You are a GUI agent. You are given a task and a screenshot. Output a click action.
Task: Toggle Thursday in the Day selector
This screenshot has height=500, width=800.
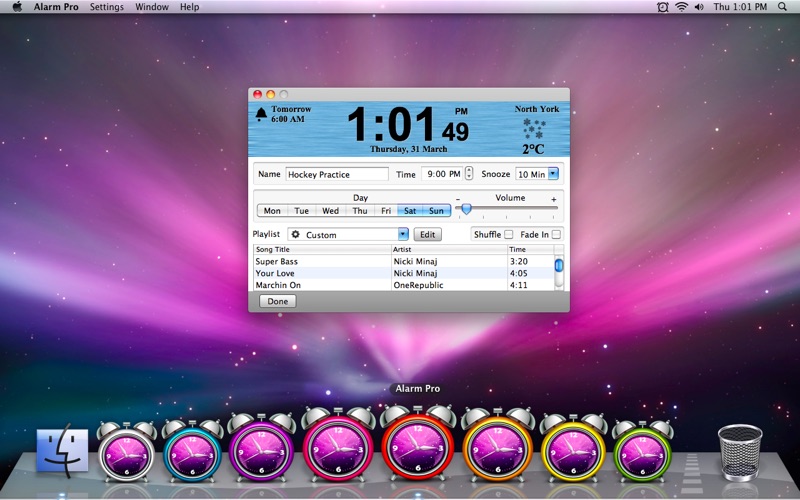coord(360,211)
